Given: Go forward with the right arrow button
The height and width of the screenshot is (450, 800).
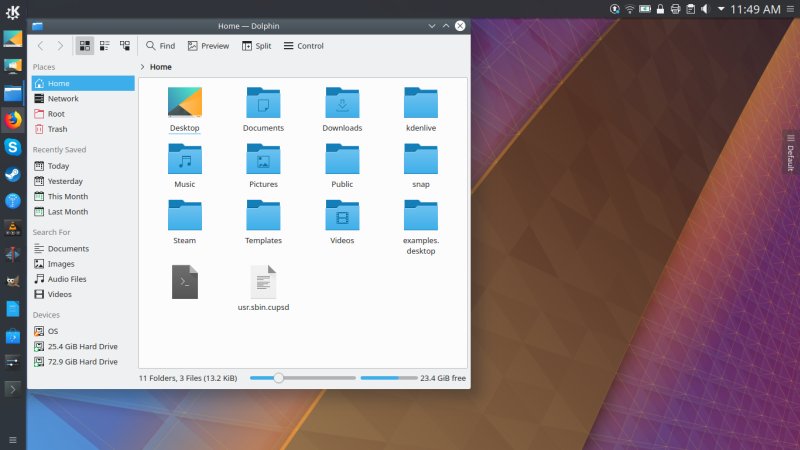Looking at the screenshot, I should [60, 46].
